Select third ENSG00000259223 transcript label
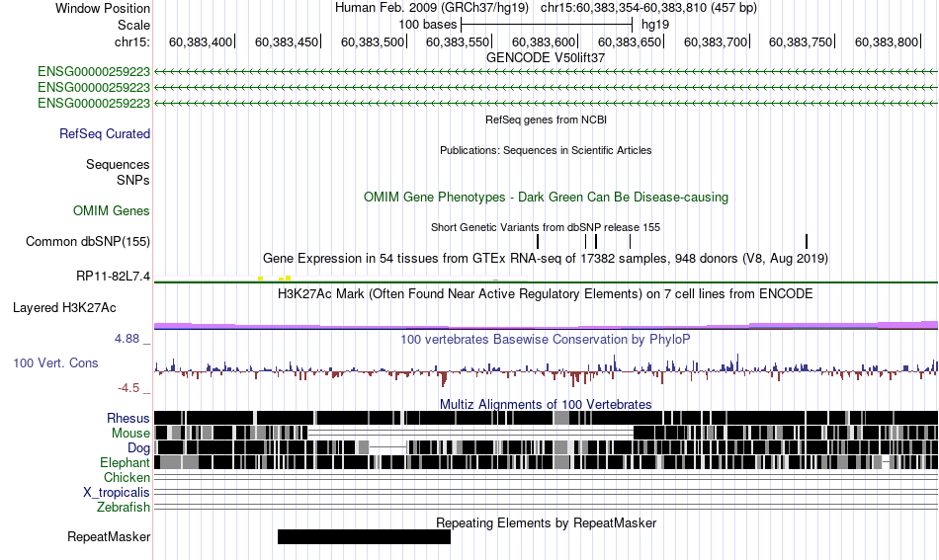The width and height of the screenshot is (939, 560). point(94,103)
